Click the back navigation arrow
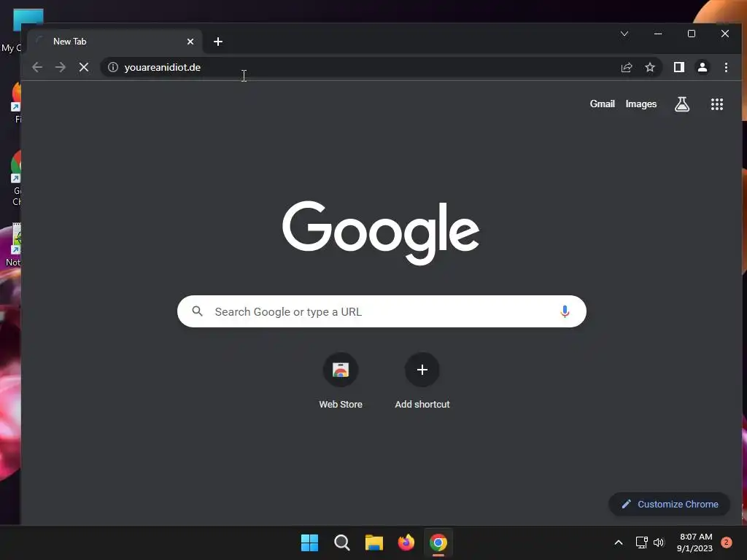 point(37,67)
